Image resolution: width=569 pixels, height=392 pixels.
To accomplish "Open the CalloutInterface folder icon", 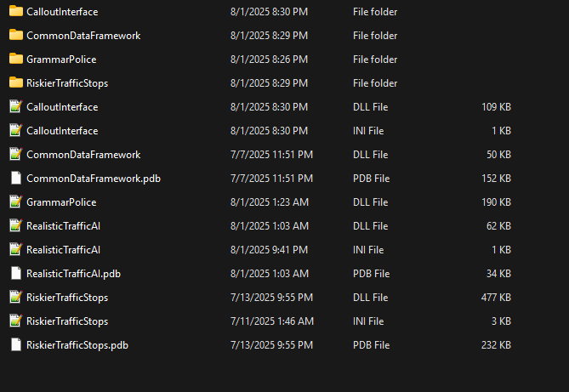I will click(15, 12).
